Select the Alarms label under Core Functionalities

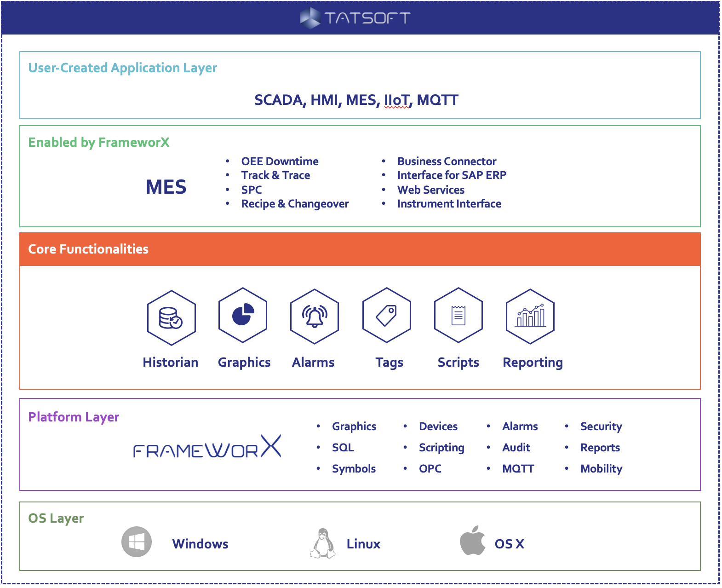[x=313, y=362]
